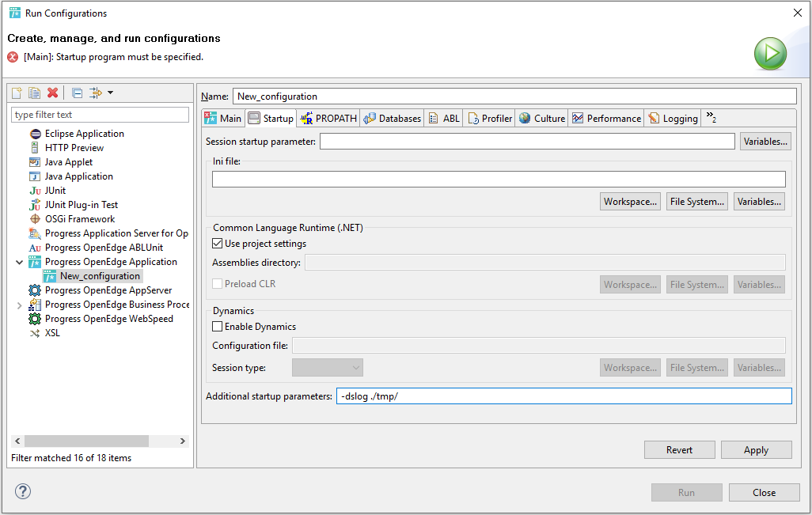Delete selected launch configuration red X

52,93
